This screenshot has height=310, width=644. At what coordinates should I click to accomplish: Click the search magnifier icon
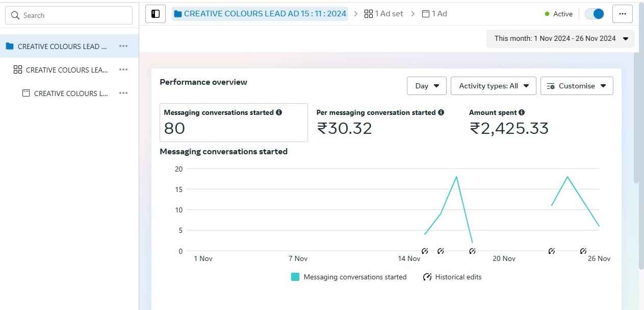15,15
